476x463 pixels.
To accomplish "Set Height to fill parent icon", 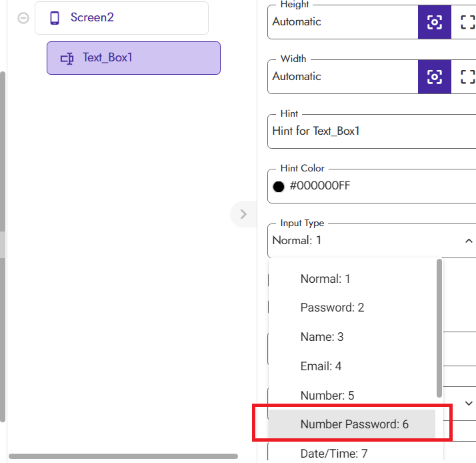I will 467,22.
